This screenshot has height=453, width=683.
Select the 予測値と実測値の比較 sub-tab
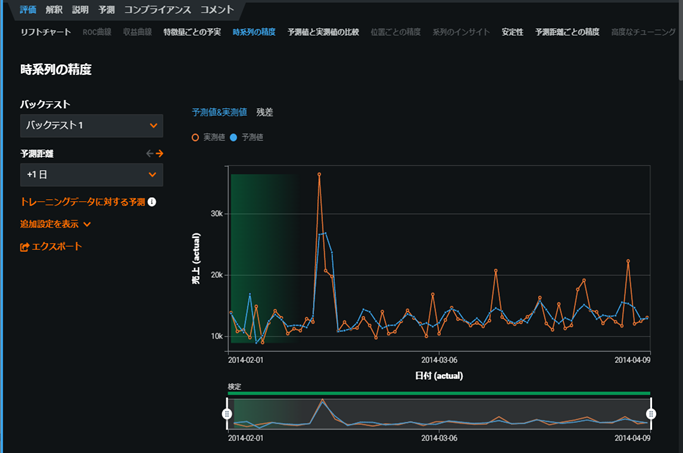pos(323,32)
